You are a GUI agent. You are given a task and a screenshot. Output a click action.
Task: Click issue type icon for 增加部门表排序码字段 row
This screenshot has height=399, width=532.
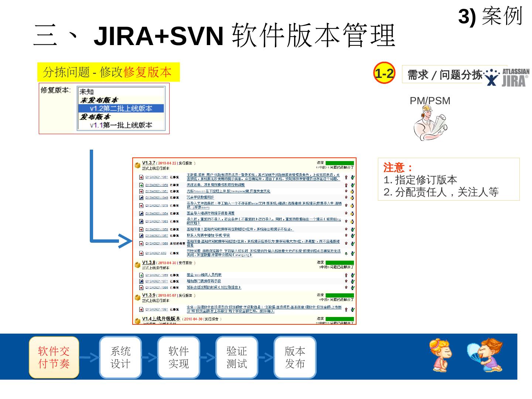tap(141, 282)
